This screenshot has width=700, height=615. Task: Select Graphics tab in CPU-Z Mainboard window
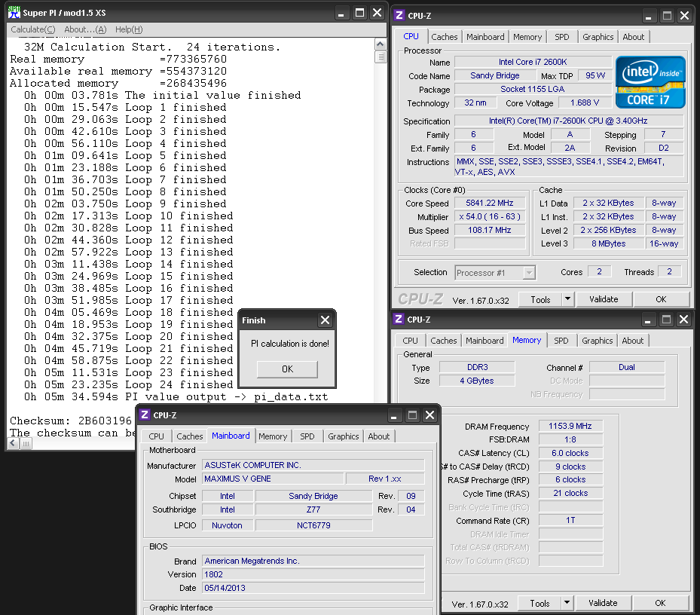343,436
